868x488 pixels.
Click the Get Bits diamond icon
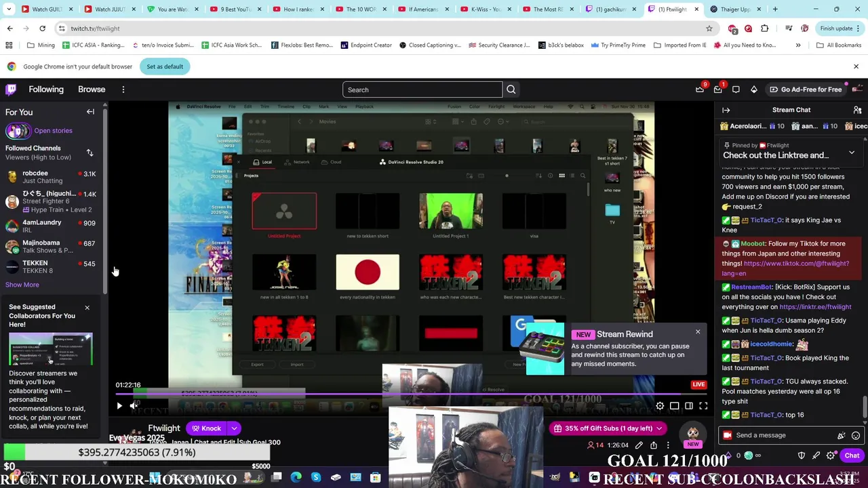click(753, 89)
